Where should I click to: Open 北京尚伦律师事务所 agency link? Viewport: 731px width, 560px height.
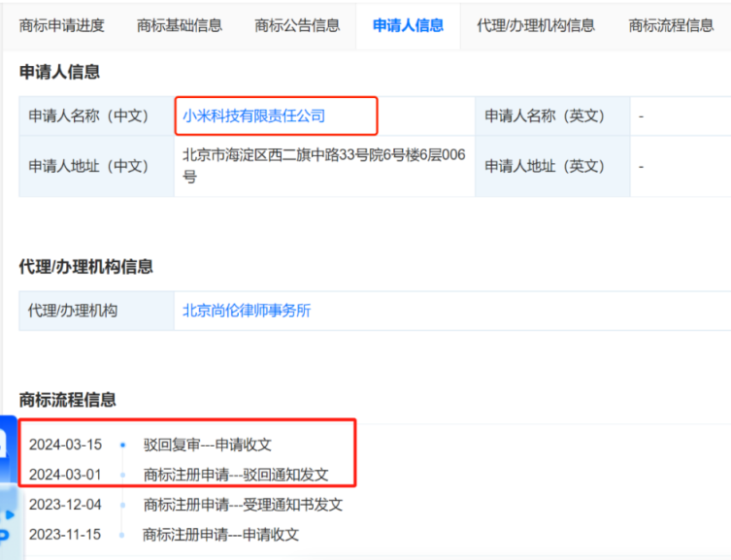click(247, 311)
